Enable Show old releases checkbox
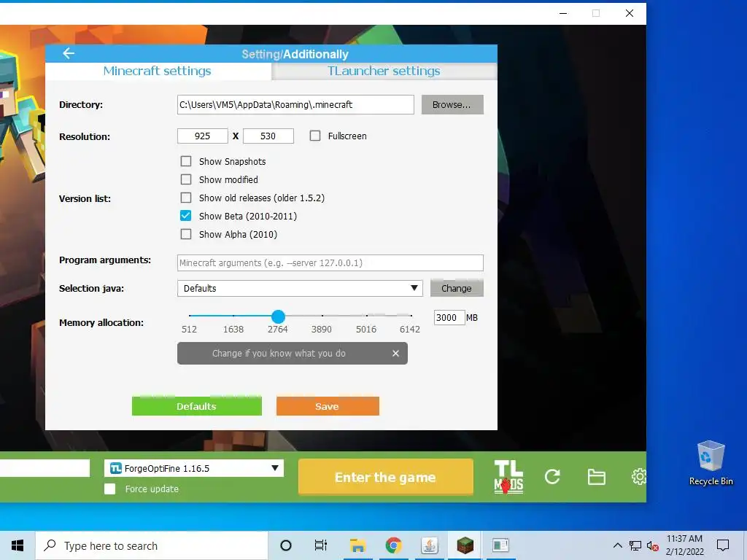This screenshot has width=747, height=560. coord(186,198)
